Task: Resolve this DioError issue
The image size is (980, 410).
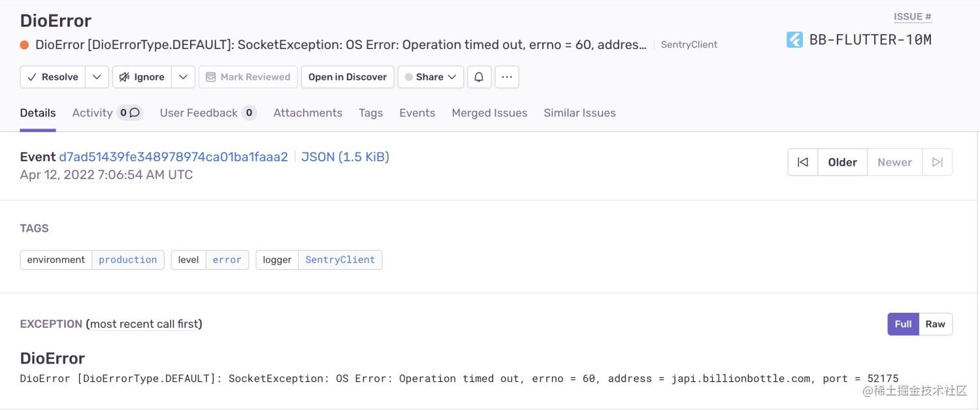Action: (53, 77)
